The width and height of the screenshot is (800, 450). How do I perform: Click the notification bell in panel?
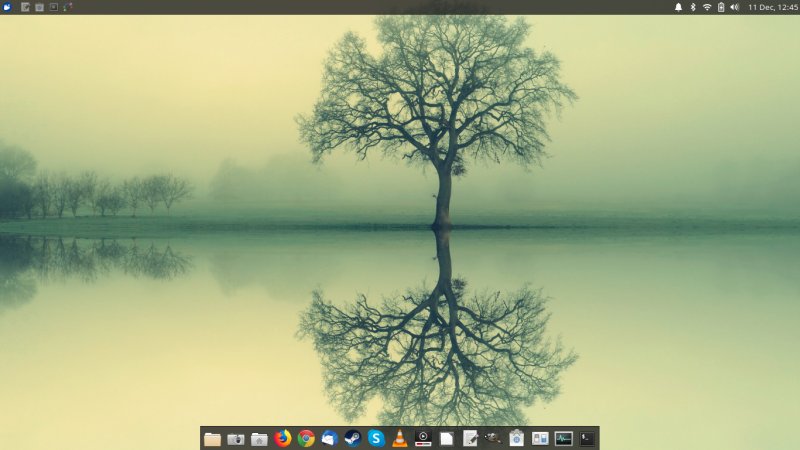click(678, 7)
